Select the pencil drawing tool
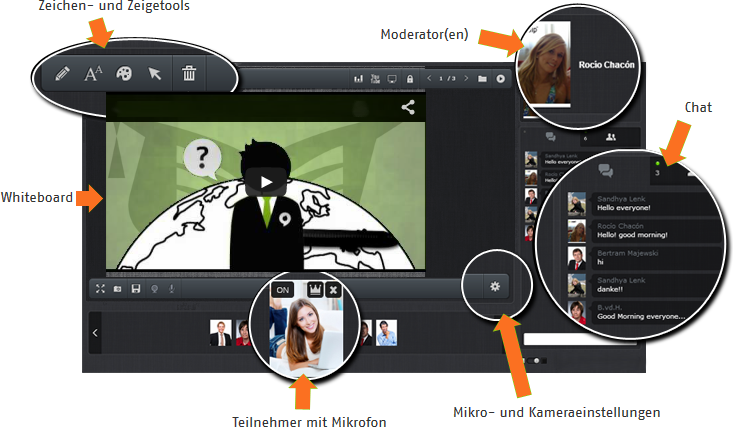733x427 pixels. coord(61,73)
